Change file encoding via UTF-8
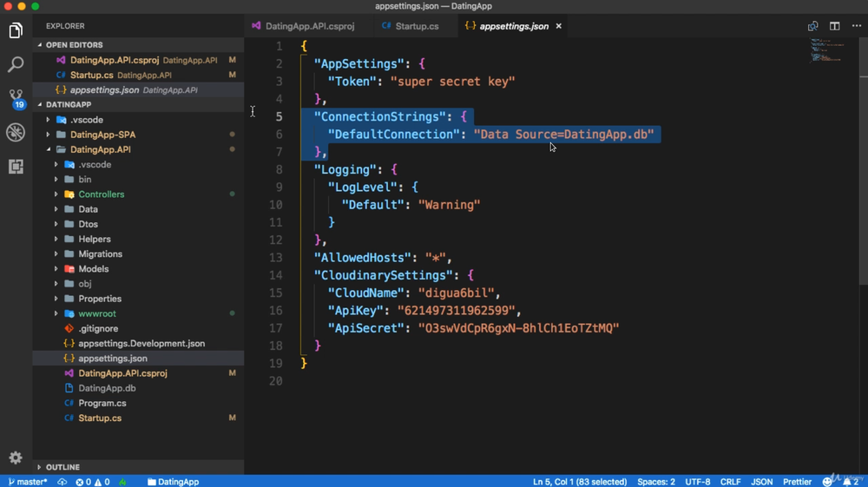The width and height of the screenshot is (868, 487). pyautogui.click(x=698, y=482)
